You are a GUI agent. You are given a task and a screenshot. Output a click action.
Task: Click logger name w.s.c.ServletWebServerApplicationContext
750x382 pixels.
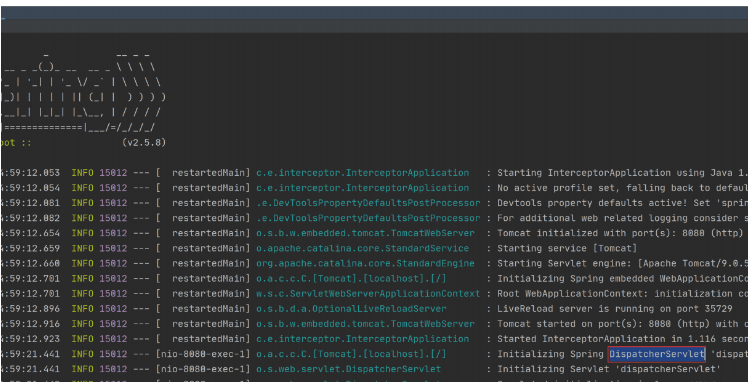(x=368, y=294)
